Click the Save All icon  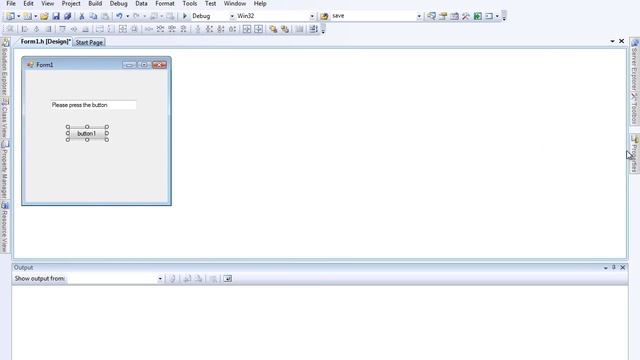click(67, 16)
